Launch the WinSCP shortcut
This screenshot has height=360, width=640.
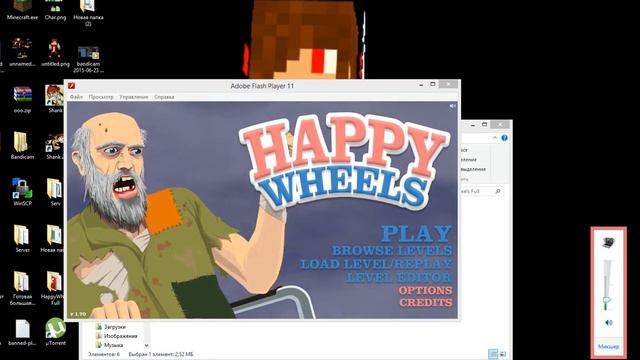click(22, 192)
